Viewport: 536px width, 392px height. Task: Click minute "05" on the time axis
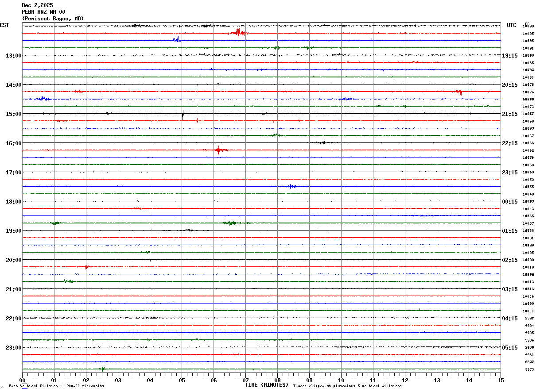[182, 380]
